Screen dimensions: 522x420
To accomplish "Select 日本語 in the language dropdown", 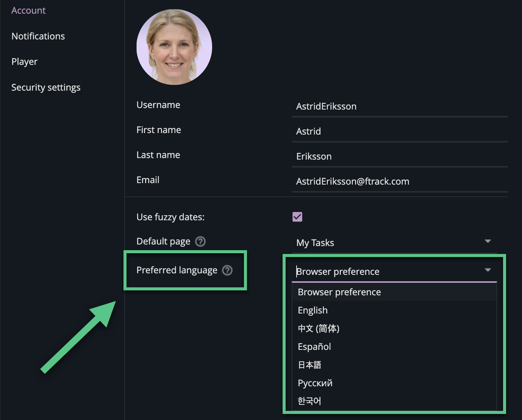I will [x=309, y=365].
